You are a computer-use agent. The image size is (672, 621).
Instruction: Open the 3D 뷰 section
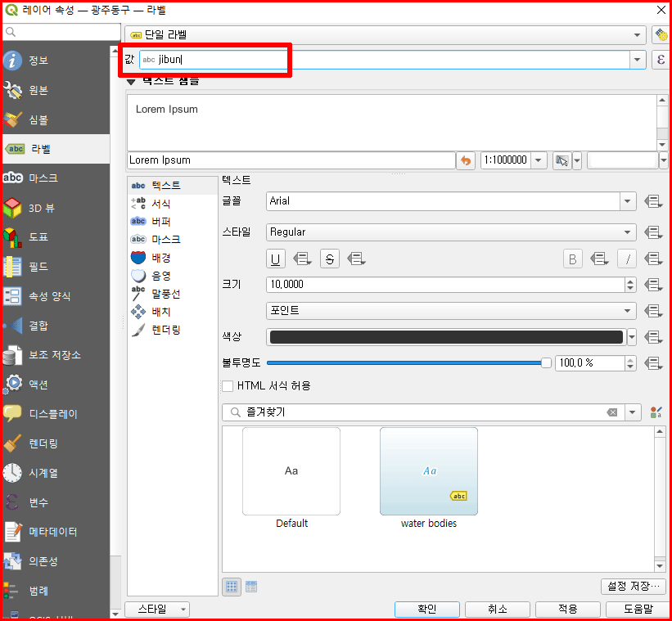(56, 208)
